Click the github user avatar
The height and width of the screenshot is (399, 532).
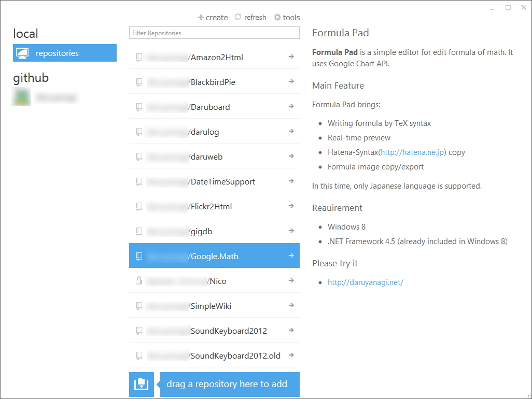(21, 97)
